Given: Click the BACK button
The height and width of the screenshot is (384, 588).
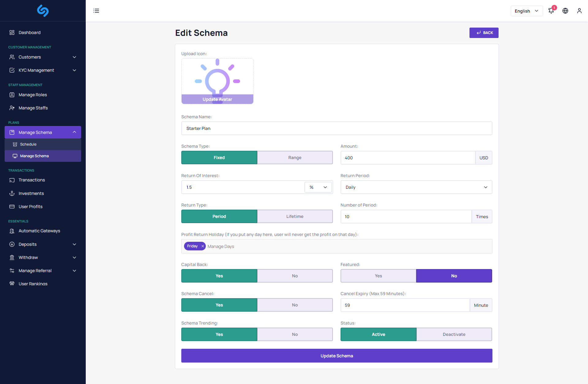Looking at the screenshot, I should point(484,33).
